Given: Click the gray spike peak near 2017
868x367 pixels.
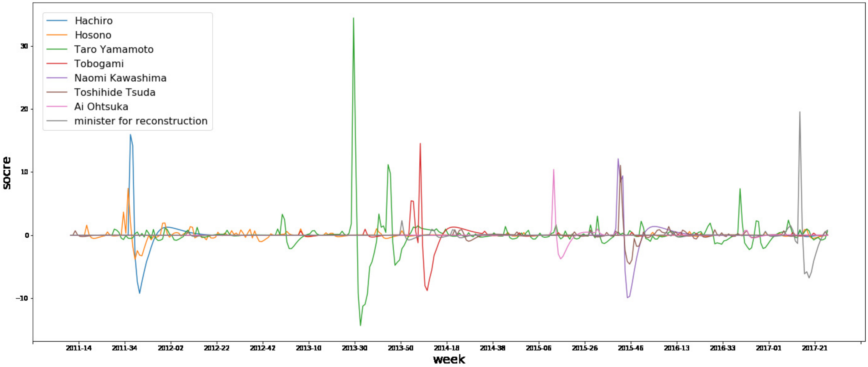Looking at the screenshot, I should [x=800, y=112].
